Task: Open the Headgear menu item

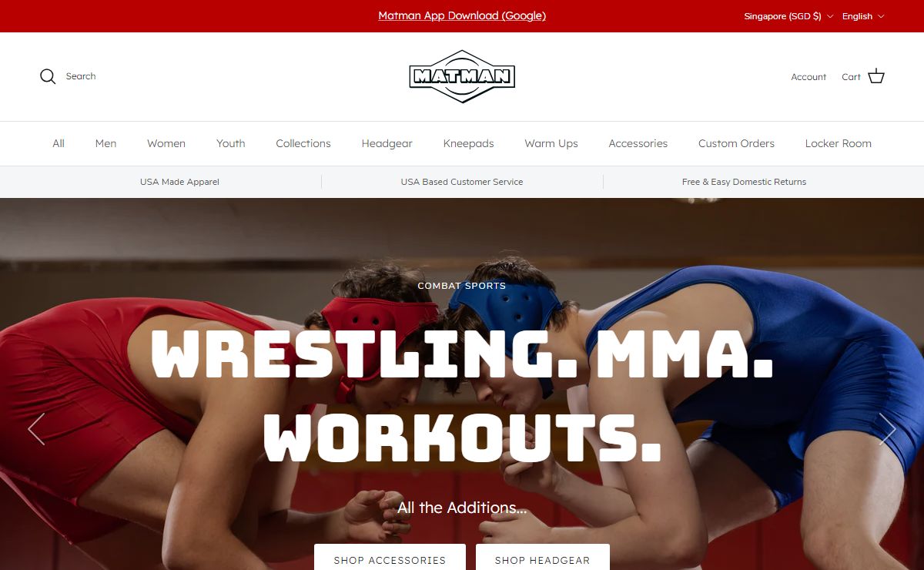Action: [387, 143]
